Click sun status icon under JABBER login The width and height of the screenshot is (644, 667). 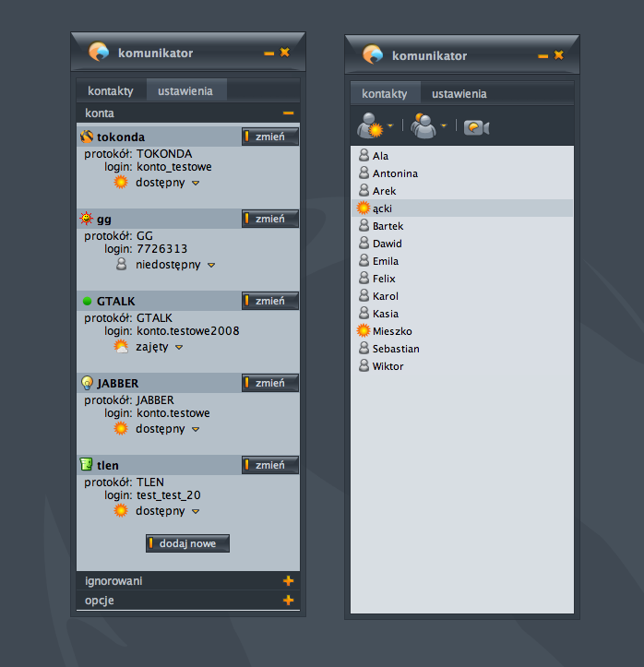click(x=121, y=428)
